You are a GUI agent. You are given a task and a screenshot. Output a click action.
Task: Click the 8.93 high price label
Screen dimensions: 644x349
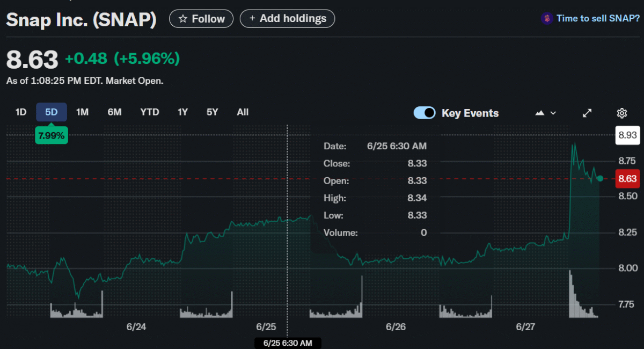click(x=627, y=135)
